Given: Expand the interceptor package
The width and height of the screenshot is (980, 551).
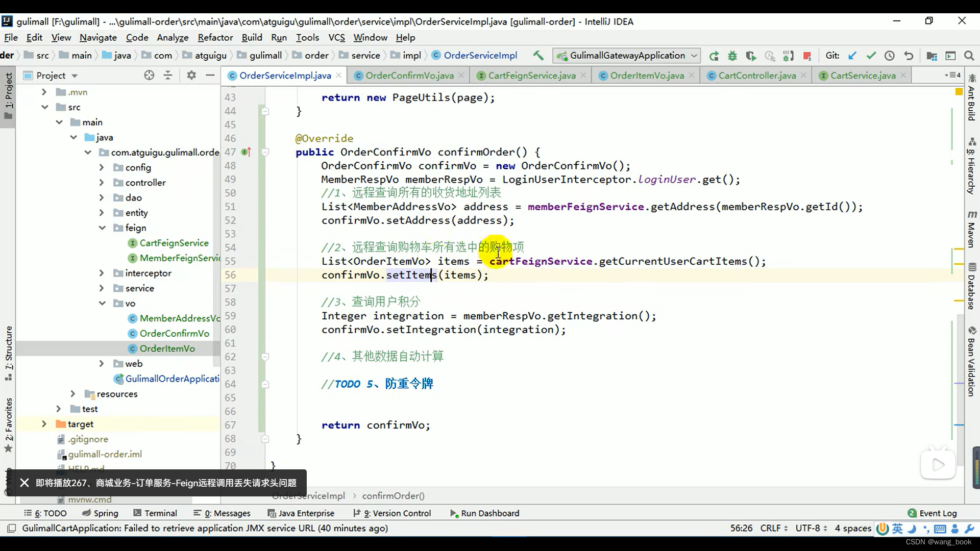Looking at the screenshot, I should click(x=102, y=273).
